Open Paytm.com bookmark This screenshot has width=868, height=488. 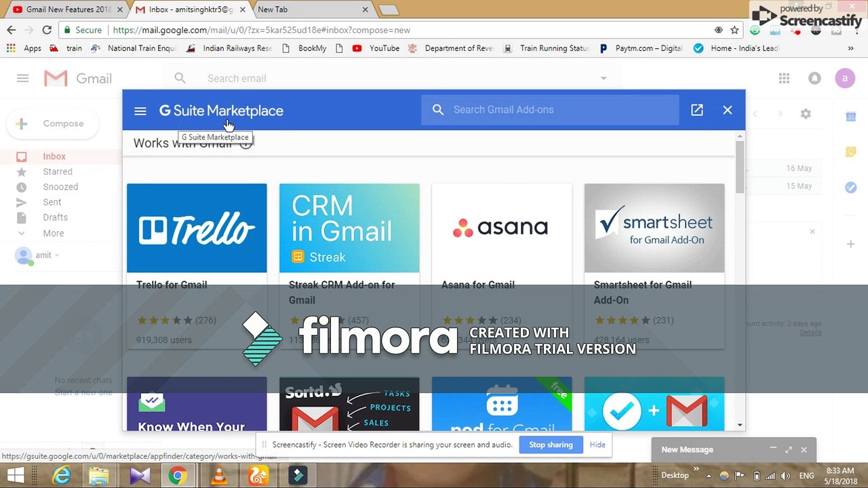641,48
